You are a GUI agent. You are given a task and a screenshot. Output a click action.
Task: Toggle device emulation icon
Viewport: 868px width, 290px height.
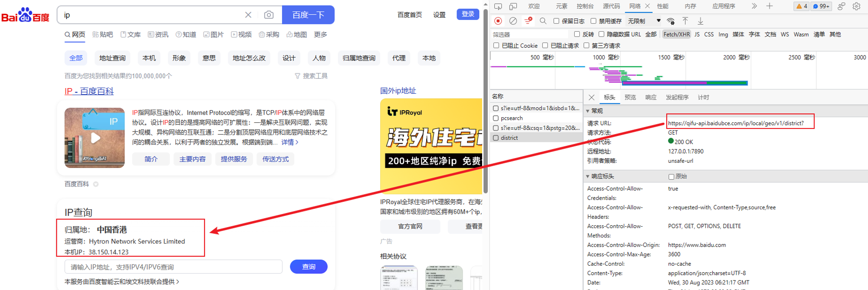tap(513, 6)
